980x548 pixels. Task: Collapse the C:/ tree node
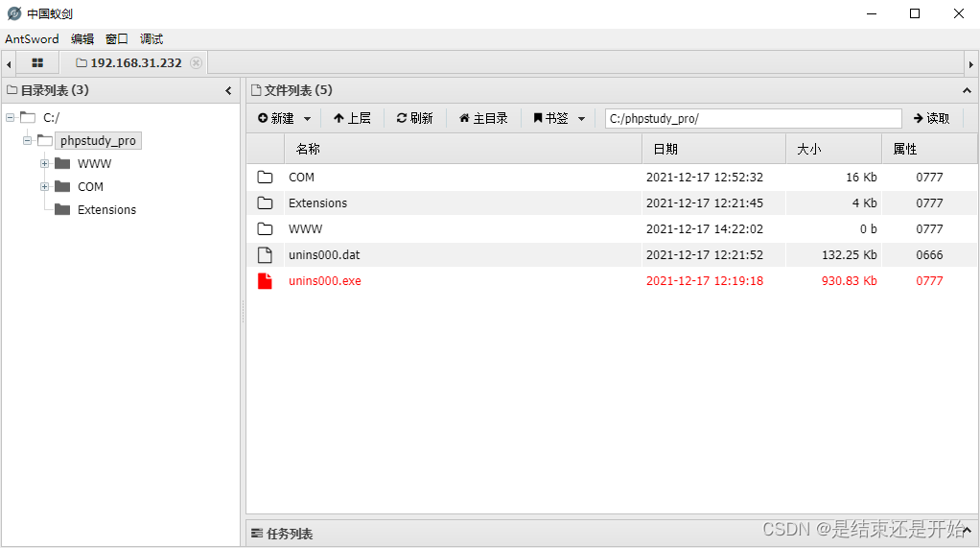coord(10,118)
